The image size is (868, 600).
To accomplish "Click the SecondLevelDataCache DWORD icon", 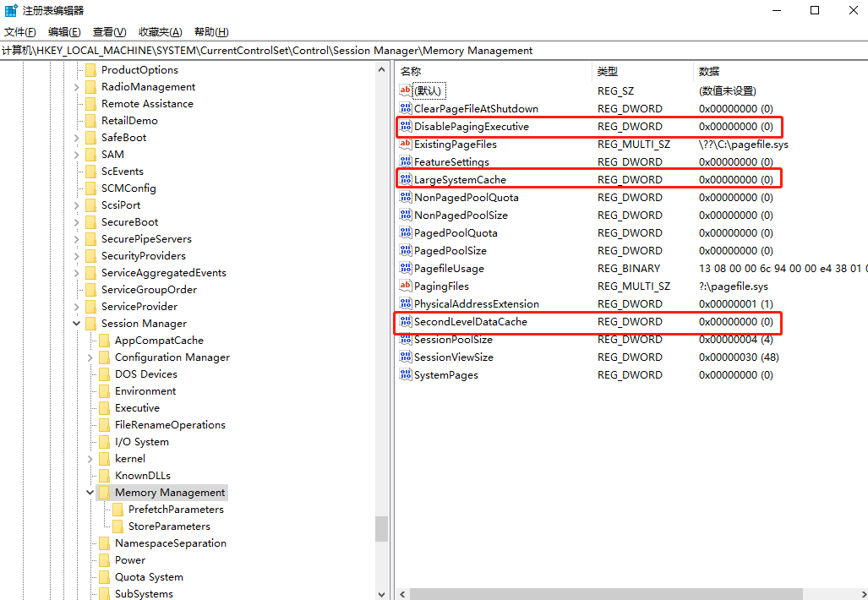I will pos(405,322).
